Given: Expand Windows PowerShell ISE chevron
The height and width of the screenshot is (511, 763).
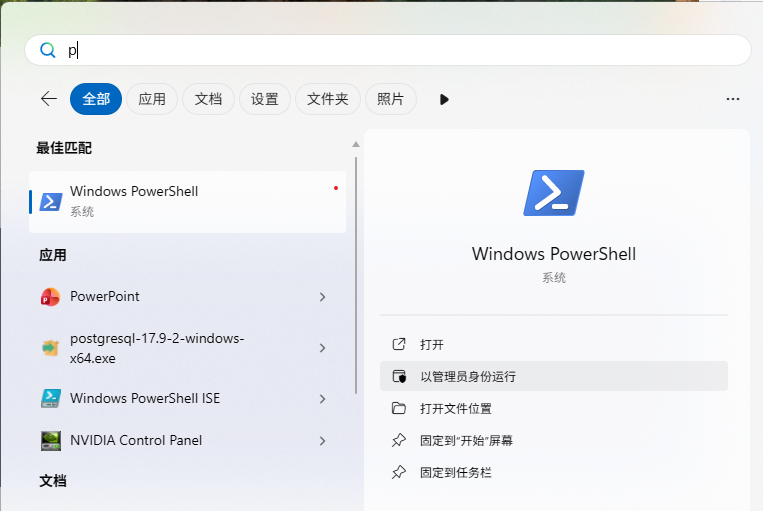Looking at the screenshot, I should point(322,399).
